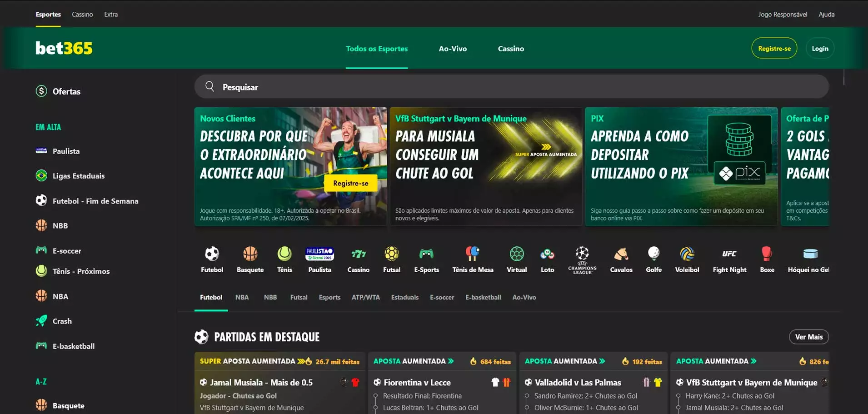Open the PIX deposit guide banner
The height and width of the screenshot is (414, 868).
point(681,166)
